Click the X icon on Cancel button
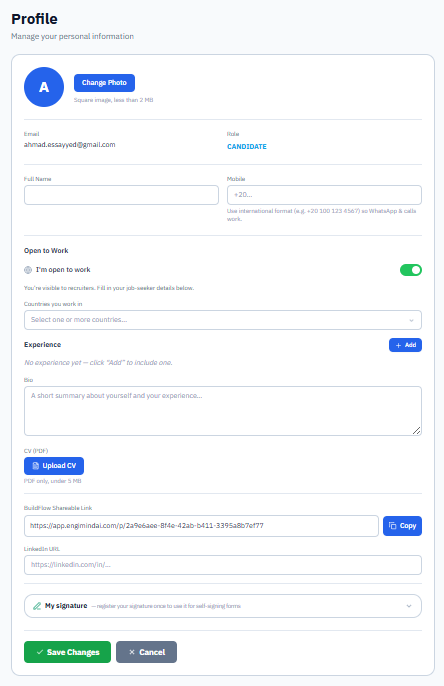The width and height of the screenshot is (444, 686). 132,652
